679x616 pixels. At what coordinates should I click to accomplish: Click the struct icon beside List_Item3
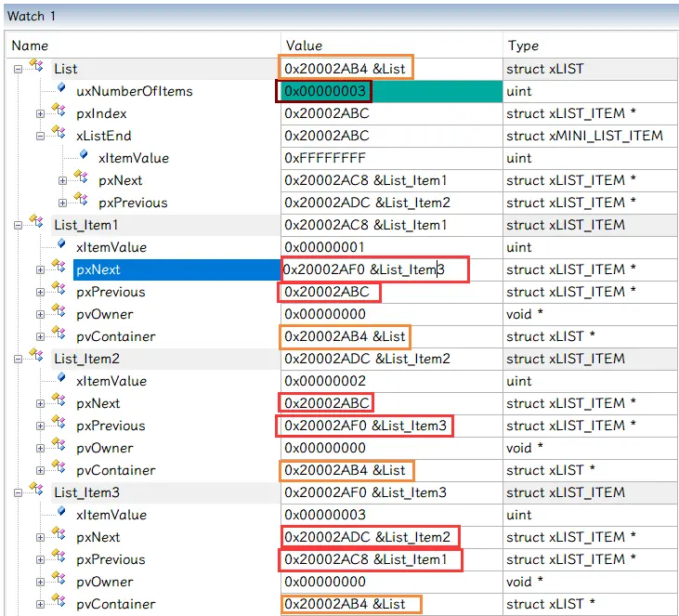[x=36, y=491]
